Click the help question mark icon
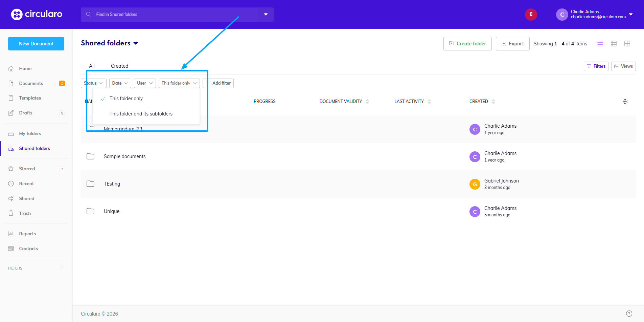The image size is (644, 322). [x=629, y=314]
